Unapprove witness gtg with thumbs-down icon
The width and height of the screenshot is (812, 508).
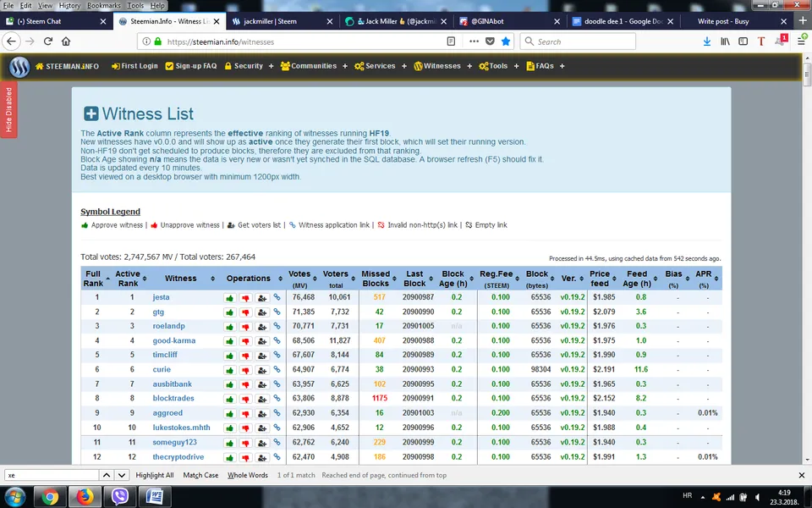245,312
